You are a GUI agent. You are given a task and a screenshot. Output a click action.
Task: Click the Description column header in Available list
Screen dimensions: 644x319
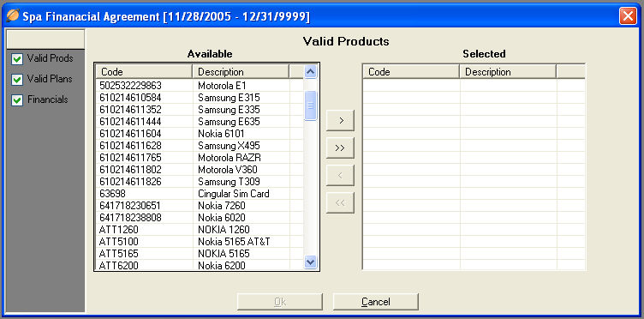click(x=241, y=72)
